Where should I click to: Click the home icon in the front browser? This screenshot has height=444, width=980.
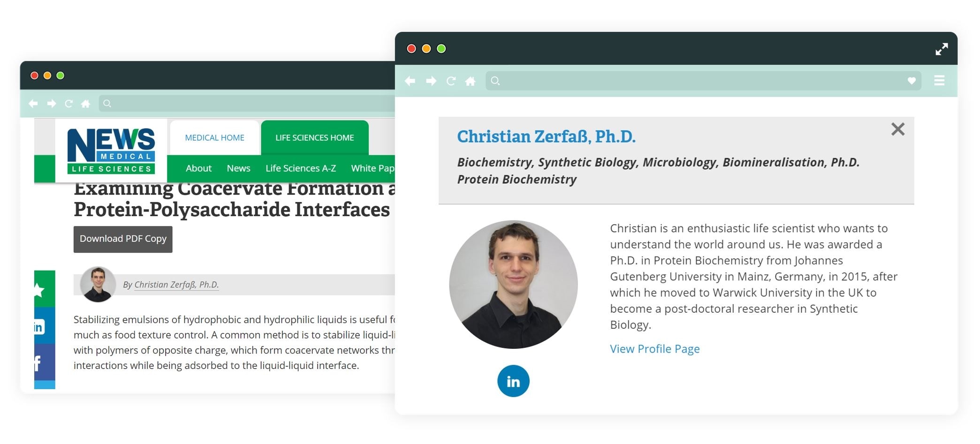point(470,81)
